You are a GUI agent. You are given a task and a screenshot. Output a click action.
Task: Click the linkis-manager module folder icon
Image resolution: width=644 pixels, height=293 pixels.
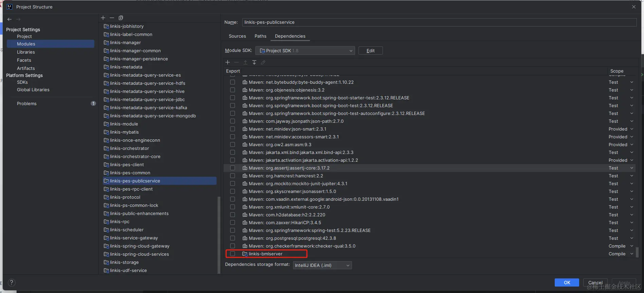click(x=106, y=43)
